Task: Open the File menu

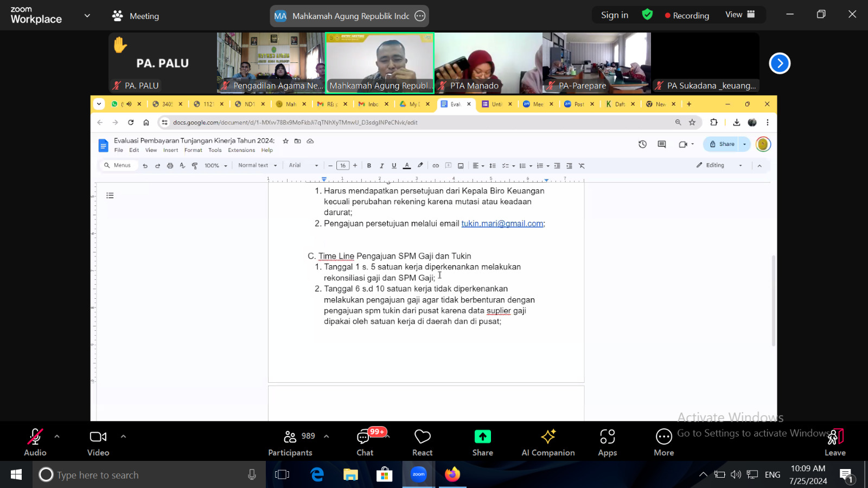Action: click(119, 150)
